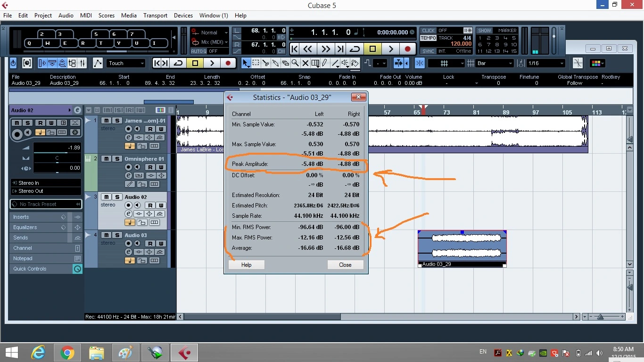This screenshot has width=644, height=362.
Task: Open the Touch automation mode dropdown
Action: tap(126, 63)
